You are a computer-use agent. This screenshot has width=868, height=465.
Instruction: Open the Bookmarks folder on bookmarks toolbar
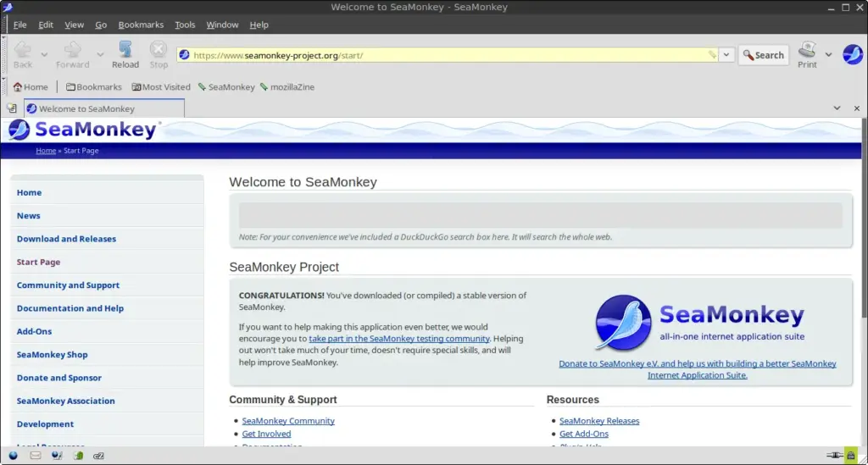tap(93, 86)
